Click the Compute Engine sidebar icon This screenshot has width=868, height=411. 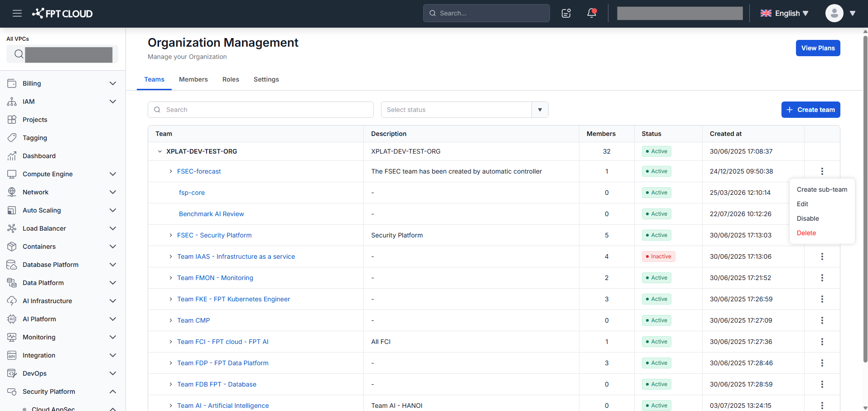point(12,174)
